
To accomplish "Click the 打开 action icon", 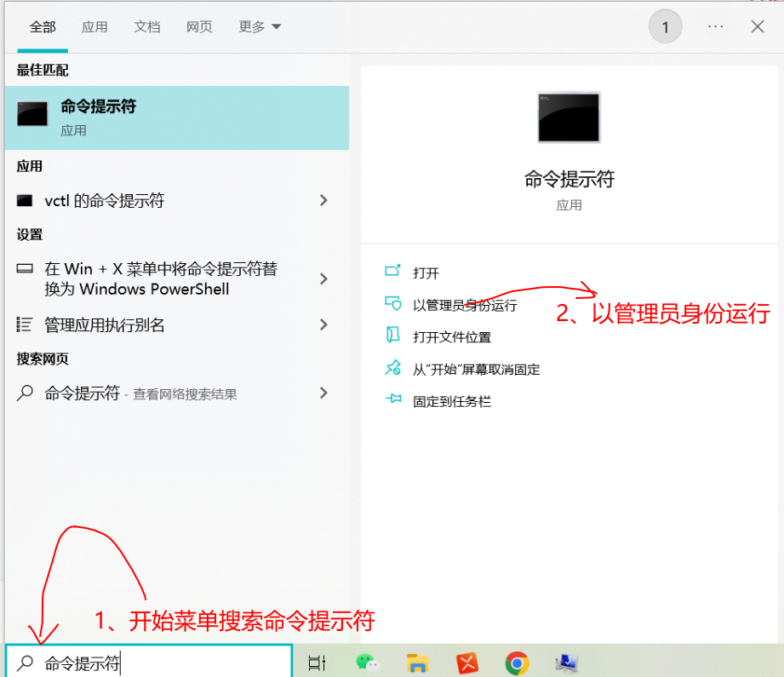I will pyautogui.click(x=392, y=271).
